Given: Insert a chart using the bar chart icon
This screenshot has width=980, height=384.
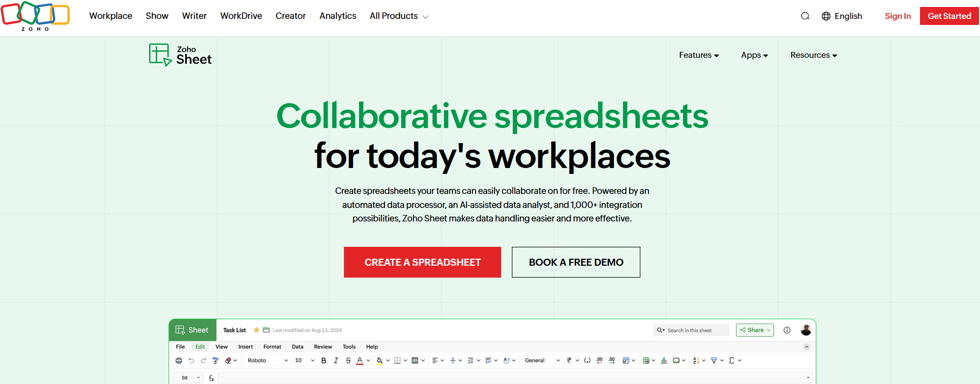Looking at the screenshot, I should (x=664, y=361).
